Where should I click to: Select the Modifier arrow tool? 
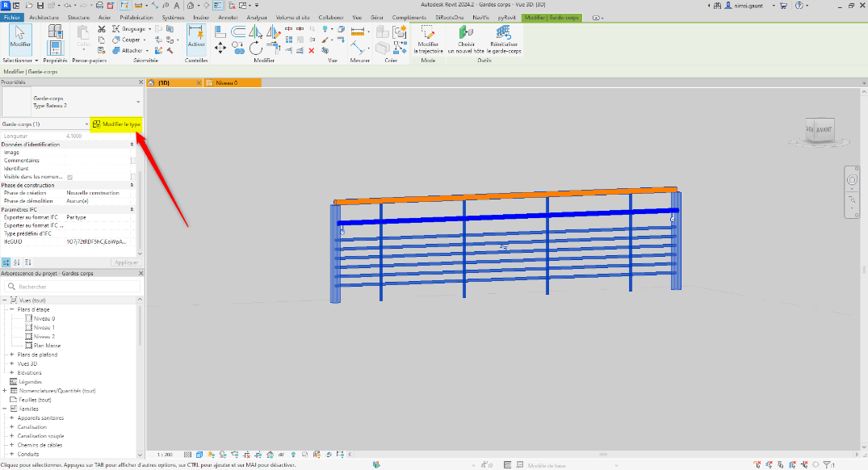[x=20, y=36]
